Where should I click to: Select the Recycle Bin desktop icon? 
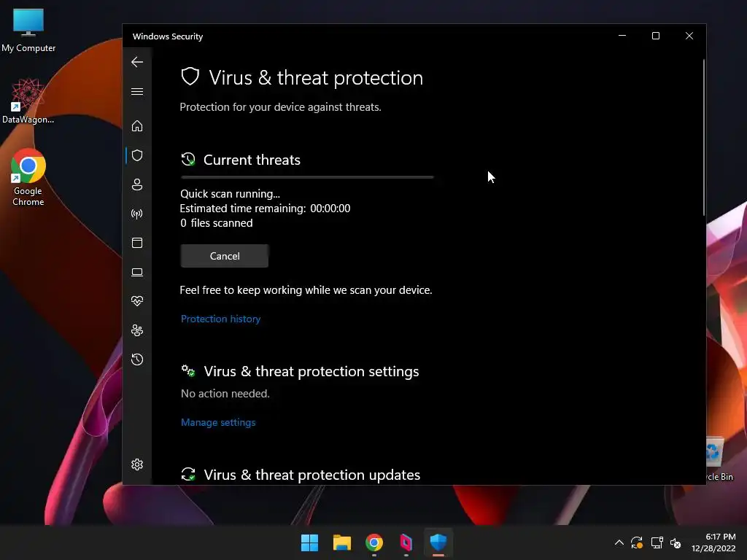coord(719,459)
